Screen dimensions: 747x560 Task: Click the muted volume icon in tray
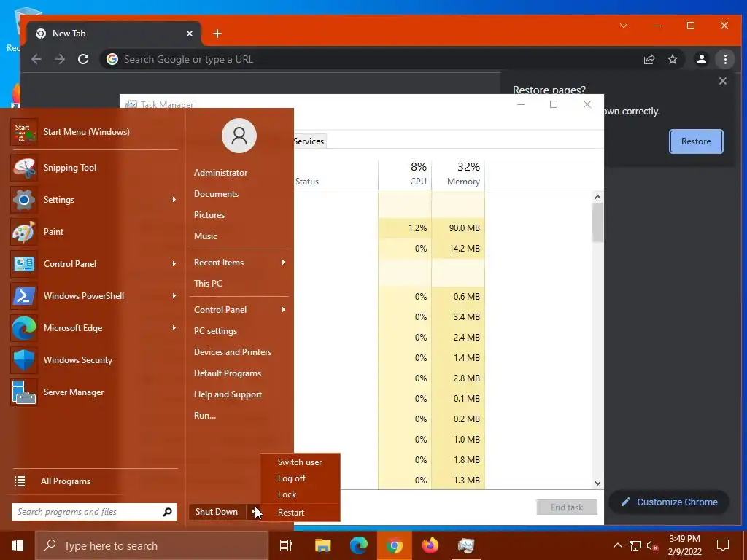pos(653,545)
